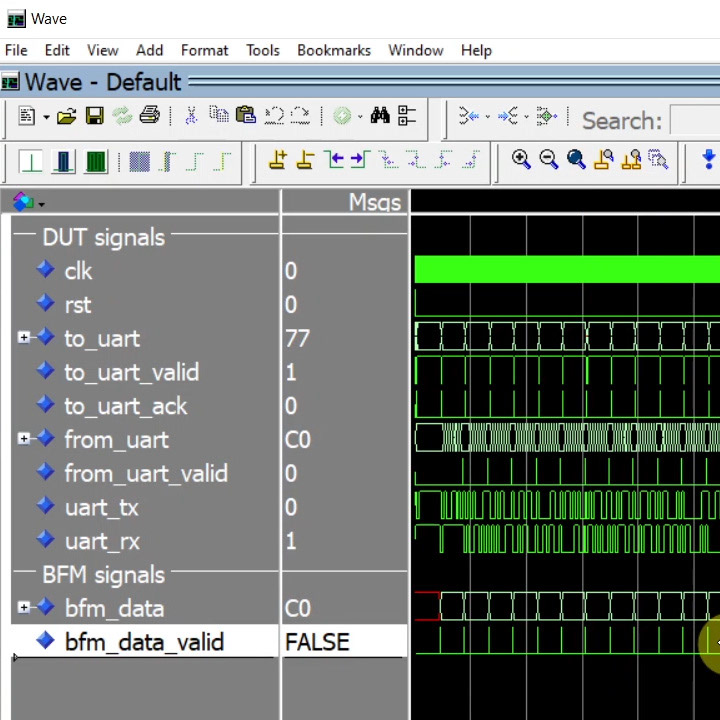Click the Find Previous Transition arrow icon
Viewport: 720px width, 720px height.
click(334, 160)
